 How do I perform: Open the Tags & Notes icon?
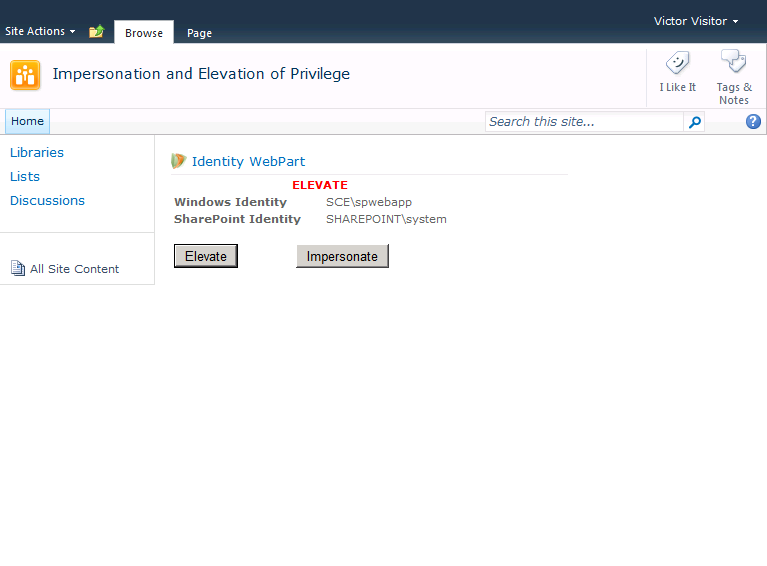click(733, 62)
